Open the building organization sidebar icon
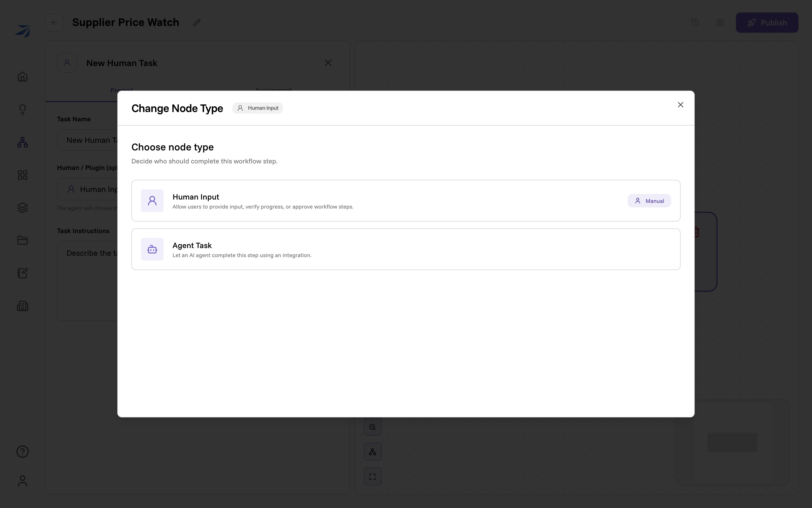This screenshot has height=508, width=812. (23, 306)
